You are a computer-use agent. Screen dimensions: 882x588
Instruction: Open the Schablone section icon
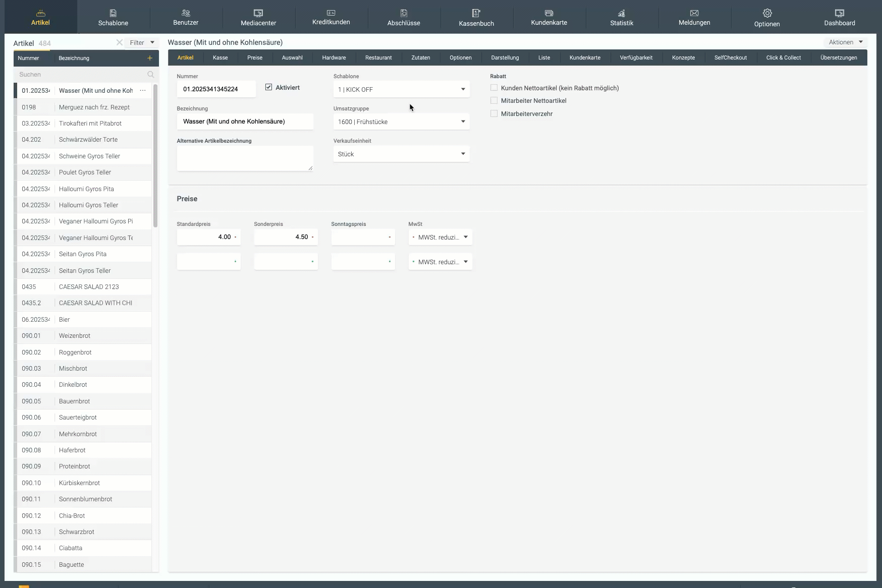113,13
